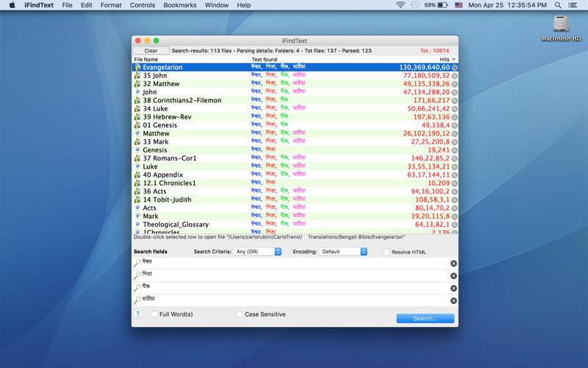Select the Genesis result row

click(295, 150)
